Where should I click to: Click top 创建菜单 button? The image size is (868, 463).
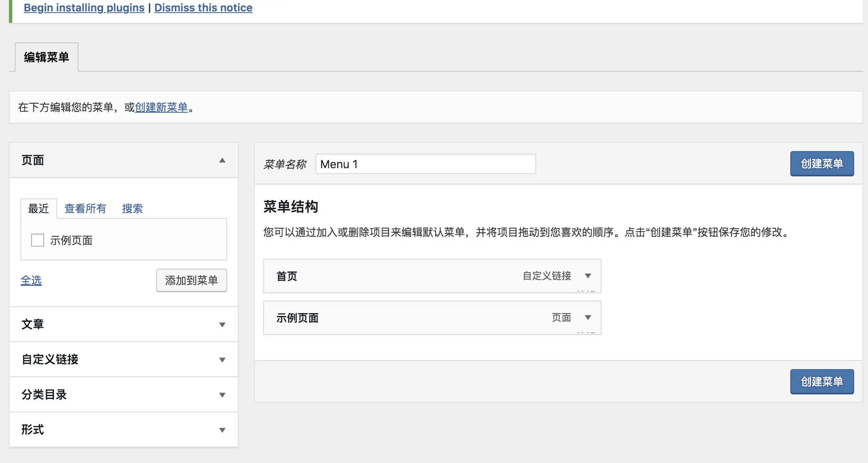(x=821, y=164)
